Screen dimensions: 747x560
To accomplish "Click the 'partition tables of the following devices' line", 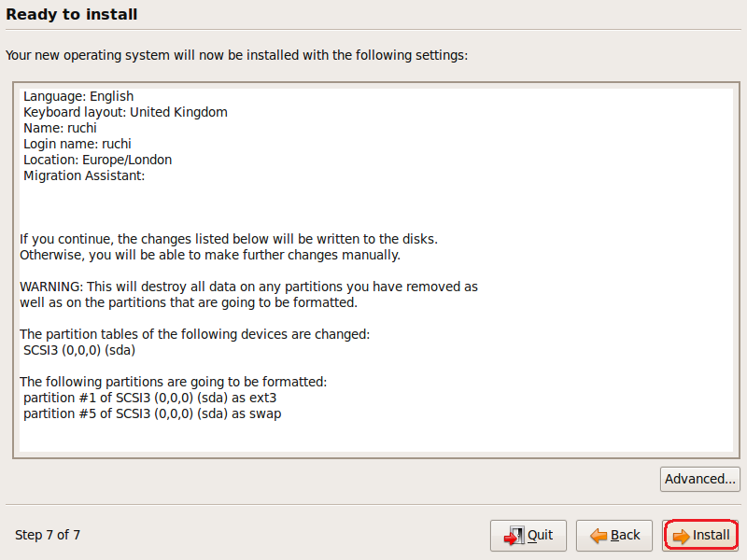I will [194, 334].
